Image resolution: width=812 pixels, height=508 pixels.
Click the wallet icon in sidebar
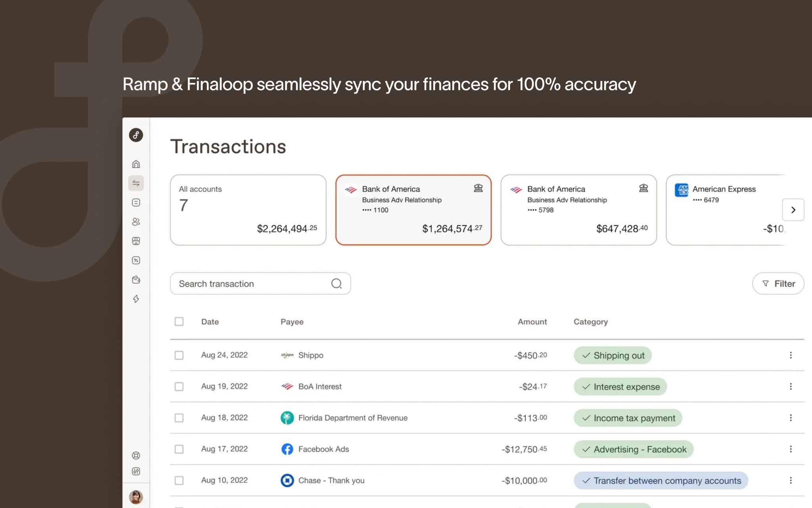(x=136, y=280)
